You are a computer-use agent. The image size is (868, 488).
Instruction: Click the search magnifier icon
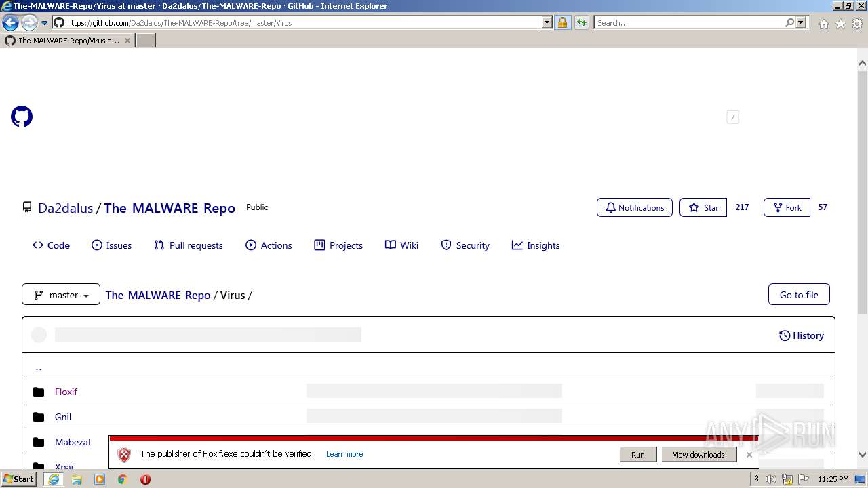(789, 22)
